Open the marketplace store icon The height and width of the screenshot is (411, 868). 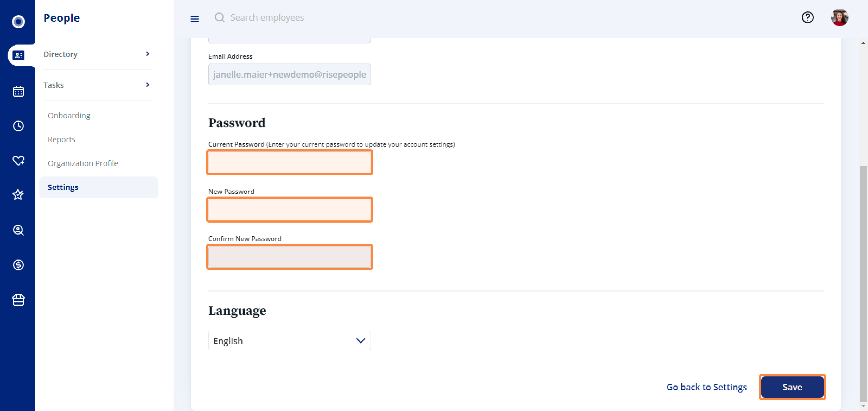click(x=18, y=299)
